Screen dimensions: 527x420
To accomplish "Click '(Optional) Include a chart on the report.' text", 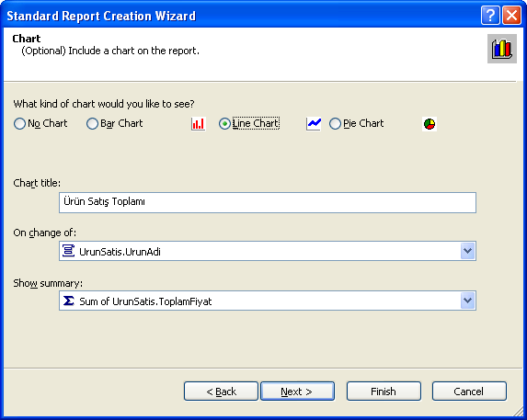I will click(110, 51).
